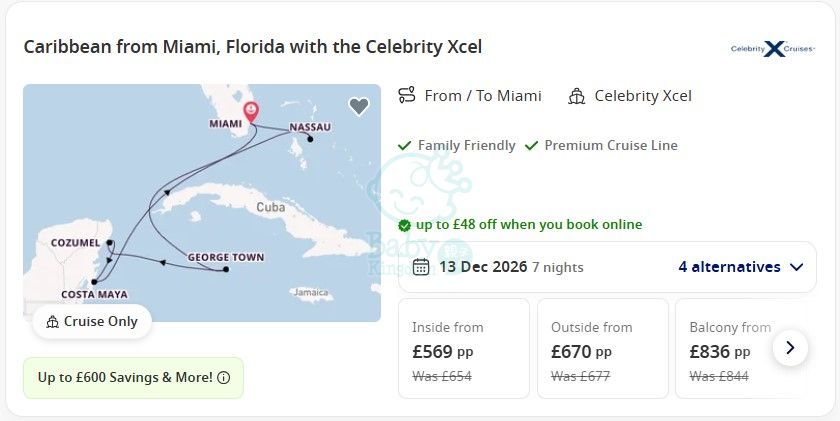Screen dimensions: 840x421
Task: Show next cabin prices with right arrow
Action: click(790, 348)
